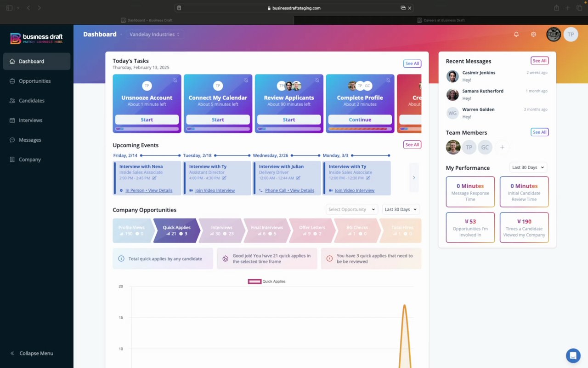Click the browser sidebar toggle icon
The width and height of the screenshot is (588, 368).
click(10, 8)
